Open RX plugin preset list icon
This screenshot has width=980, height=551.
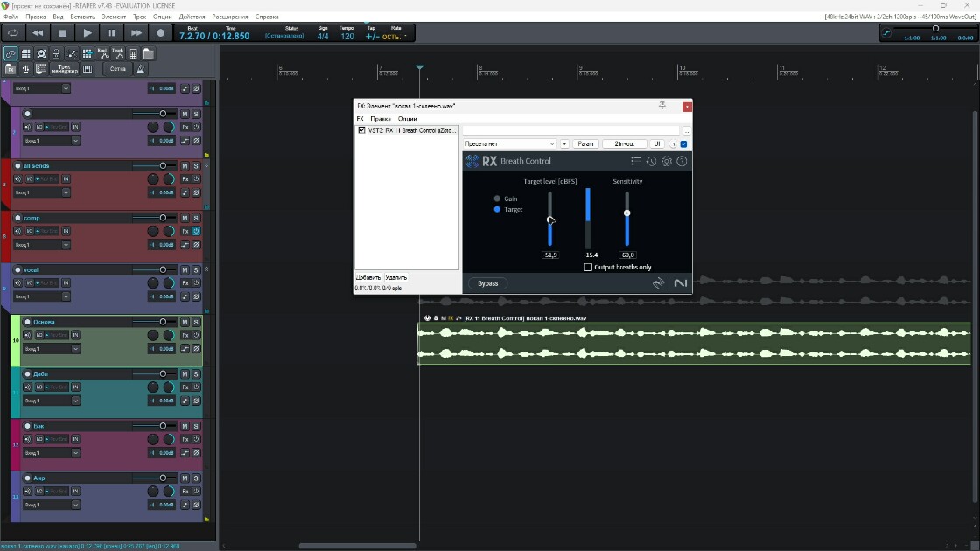click(635, 161)
